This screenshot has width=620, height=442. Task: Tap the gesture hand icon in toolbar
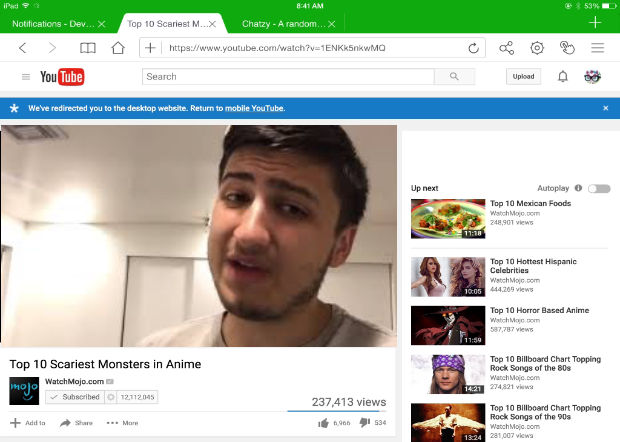point(567,48)
